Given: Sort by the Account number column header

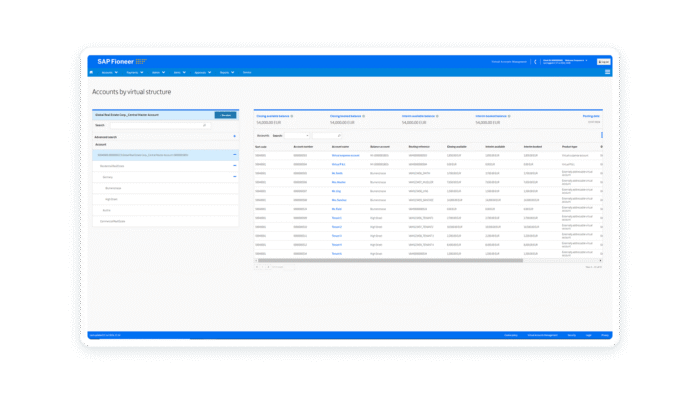Looking at the screenshot, I should [303, 147].
